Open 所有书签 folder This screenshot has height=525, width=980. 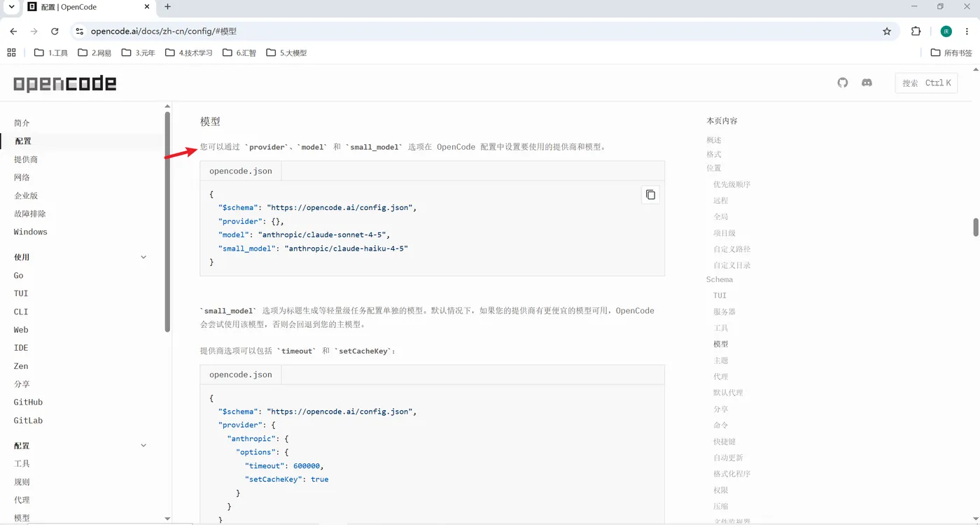point(951,52)
